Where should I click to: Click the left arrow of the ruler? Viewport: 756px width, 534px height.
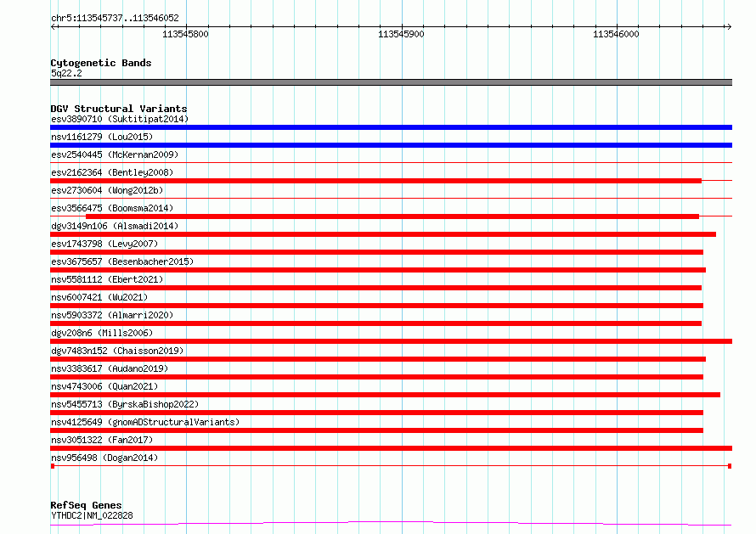click(x=54, y=26)
